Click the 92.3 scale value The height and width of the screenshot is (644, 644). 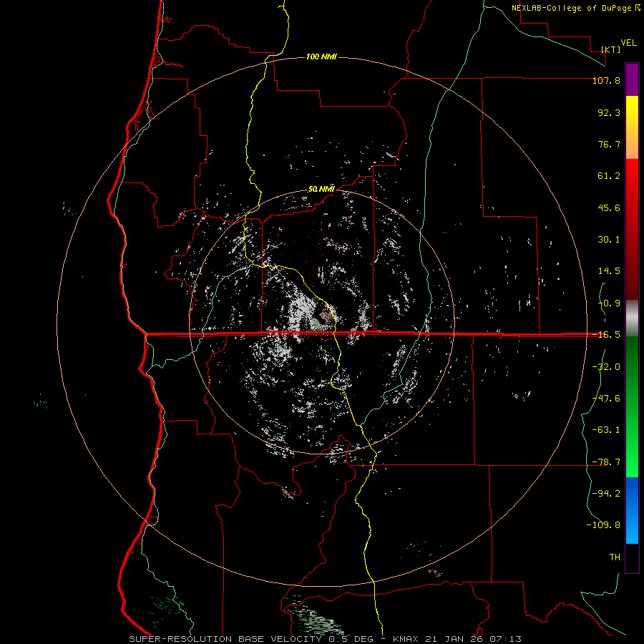609,112
